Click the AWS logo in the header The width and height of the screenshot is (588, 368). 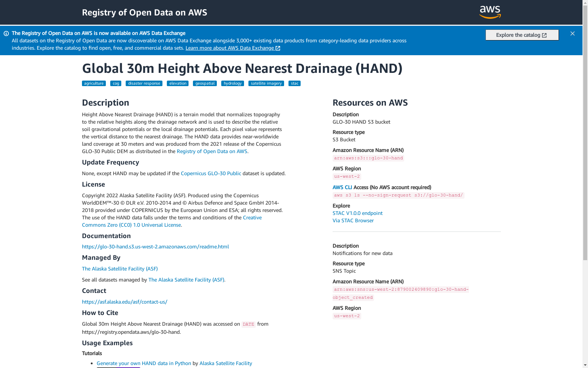pos(490,12)
